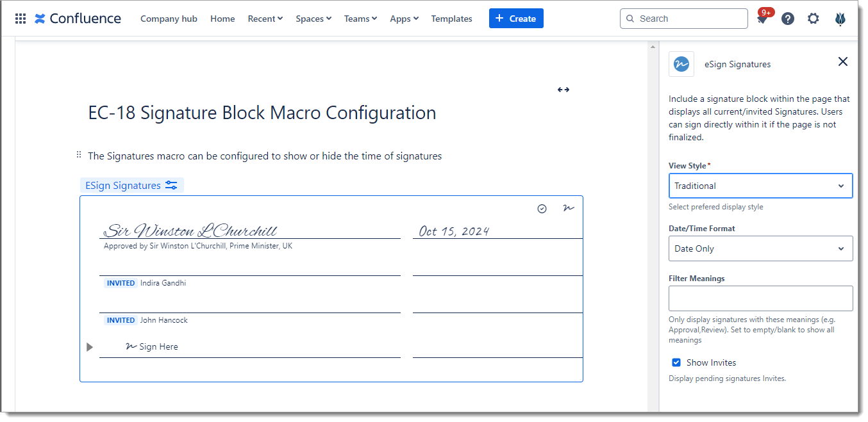
Task: Open the View Style dropdown
Action: pyautogui.click(x=760, y=186)
